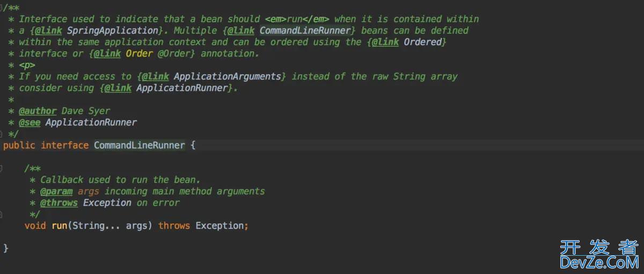
Task: Click 'Callback' in the method comment
Action: 62,180
